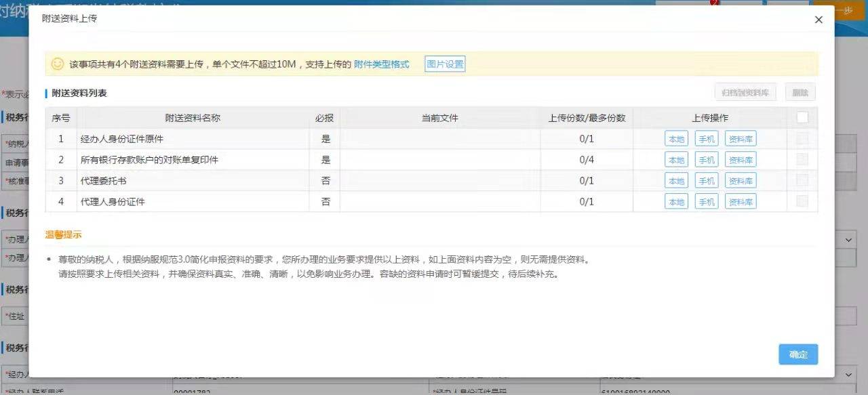
Task: Open 图片设置 image settings
Action: click(x=444, y=62)
